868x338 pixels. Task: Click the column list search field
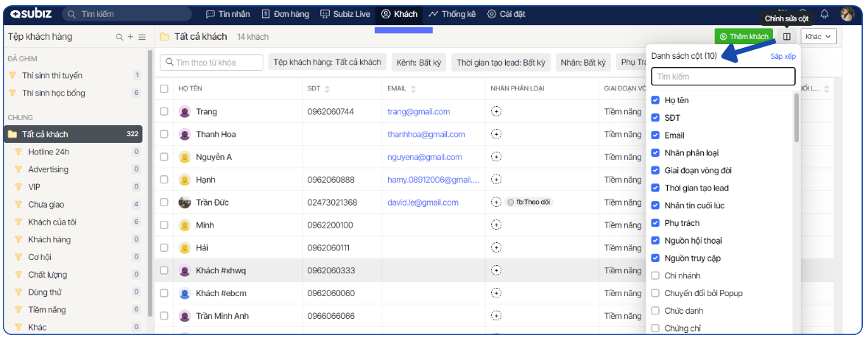(x=723, y=76)
